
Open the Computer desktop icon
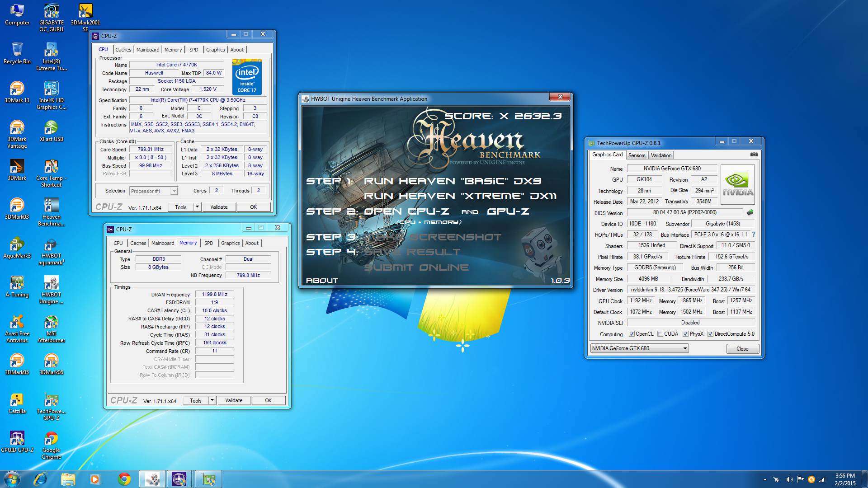(17, 14)
